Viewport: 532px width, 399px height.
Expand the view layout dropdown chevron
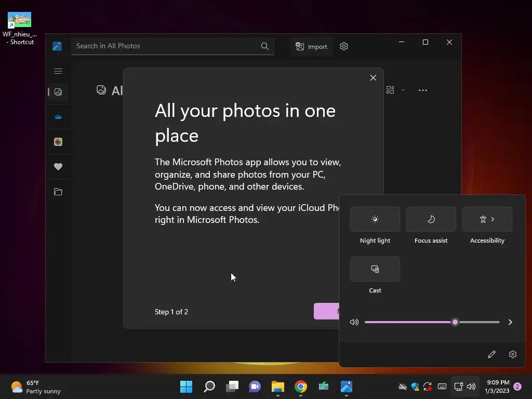(403, 90)
